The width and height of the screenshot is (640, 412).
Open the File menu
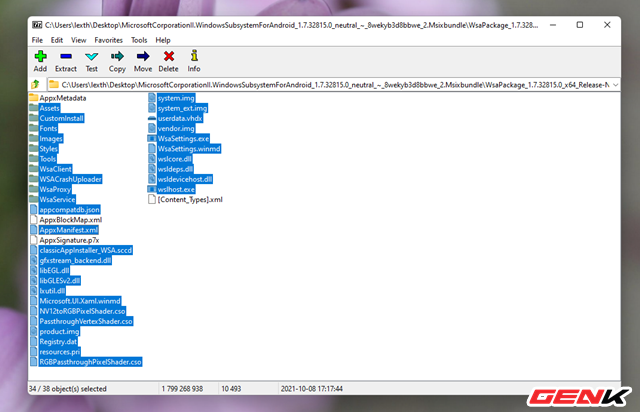click(x=37, y=40)
